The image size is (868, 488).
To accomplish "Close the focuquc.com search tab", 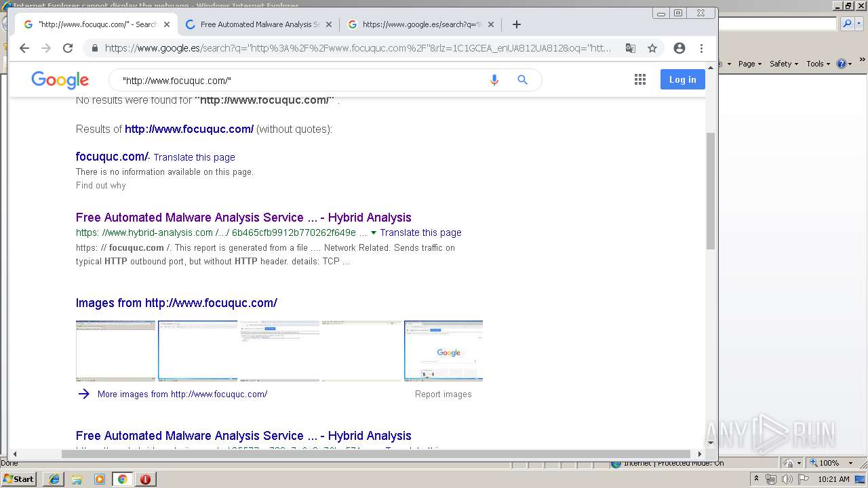I will (x=167, y=24).
